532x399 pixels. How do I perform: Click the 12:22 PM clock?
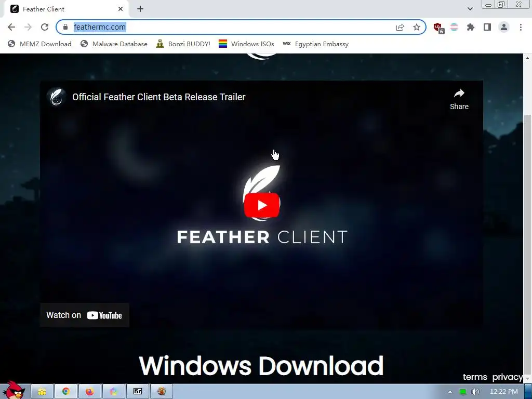(x=504, y=392)
